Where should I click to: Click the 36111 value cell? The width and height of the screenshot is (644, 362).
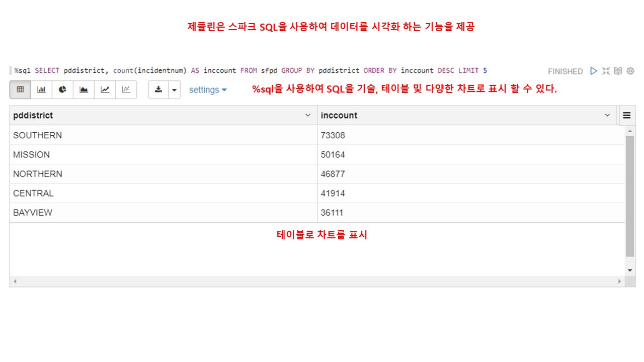pos(471,213)
